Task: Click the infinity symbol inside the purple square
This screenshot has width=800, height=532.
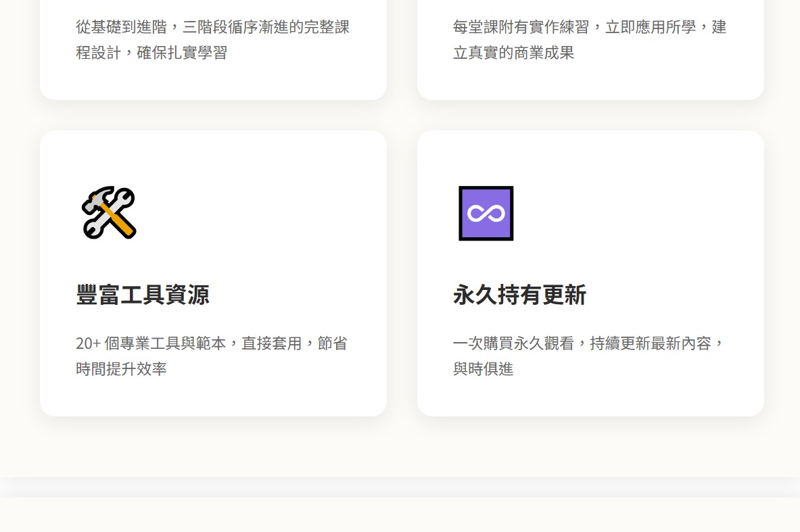Action: tap(486, 213)
